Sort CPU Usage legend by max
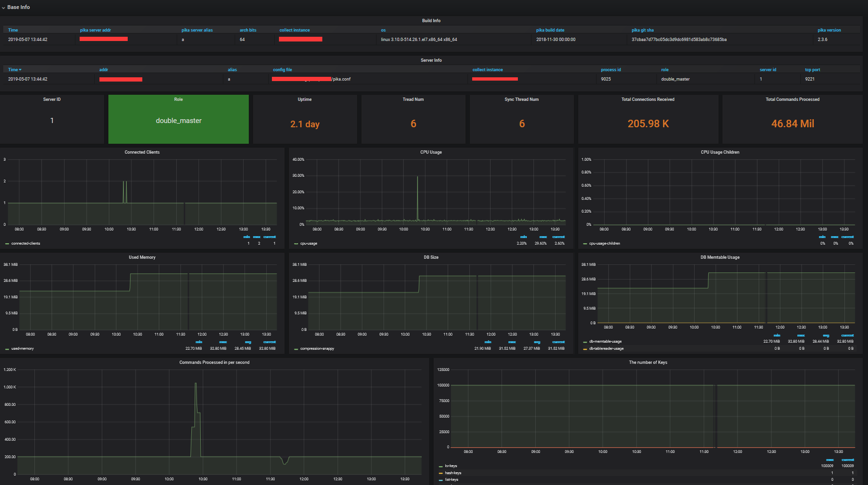 (x=543, y=237)
